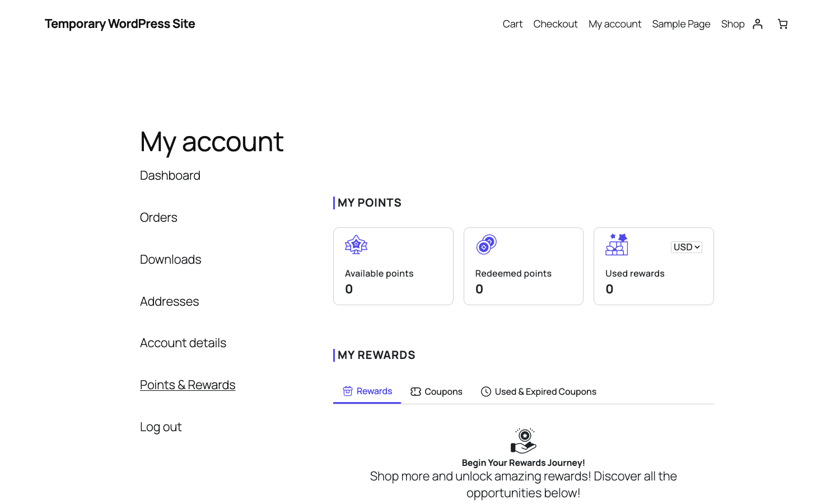The width and height of the screenshot is (840, 504).
Task: Go to Temporary WordPress Site home link
Action: [120, 24]
